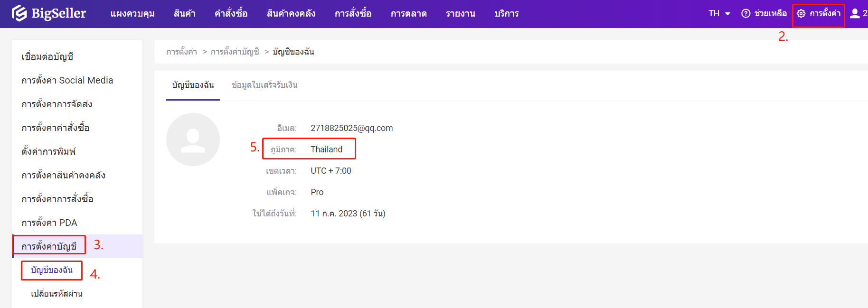Screen dimensions: 868x308
Task: Click การตั้งค่า breadcrumb link
Action: (181, 52)
